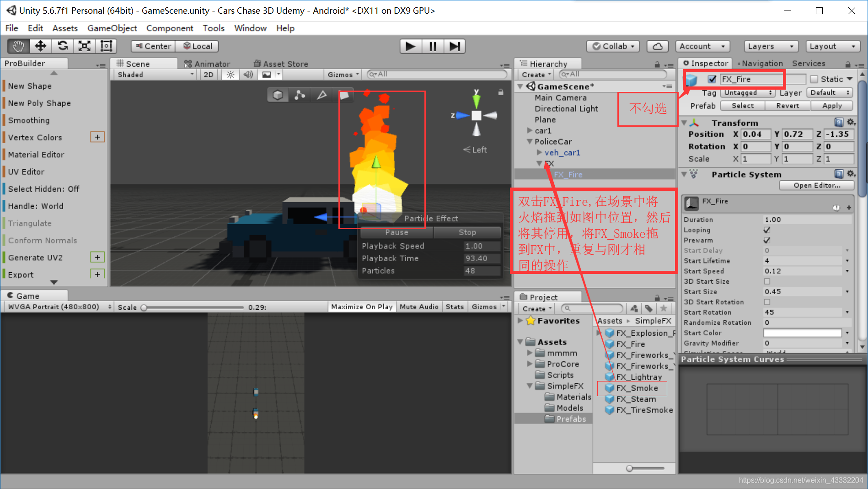This screenshot has width=868, height=489.
Task: Click the Position X input field
Action: point(755,134)
